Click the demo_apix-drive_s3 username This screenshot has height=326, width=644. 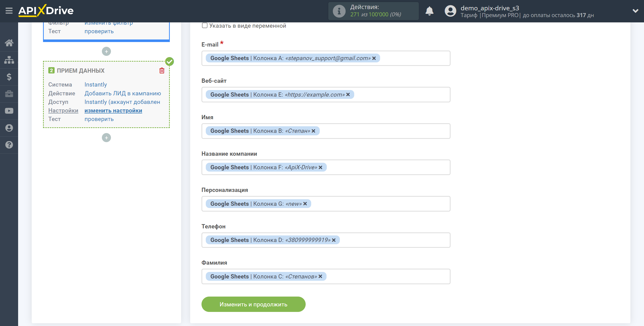coord(490,8)
